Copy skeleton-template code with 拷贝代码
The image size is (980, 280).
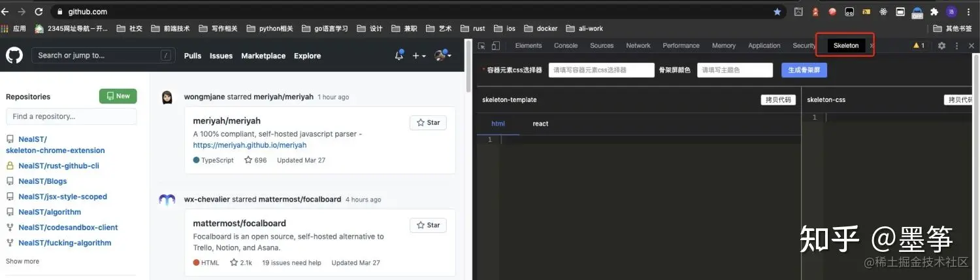pyautogui.click(x=778, y=100)
